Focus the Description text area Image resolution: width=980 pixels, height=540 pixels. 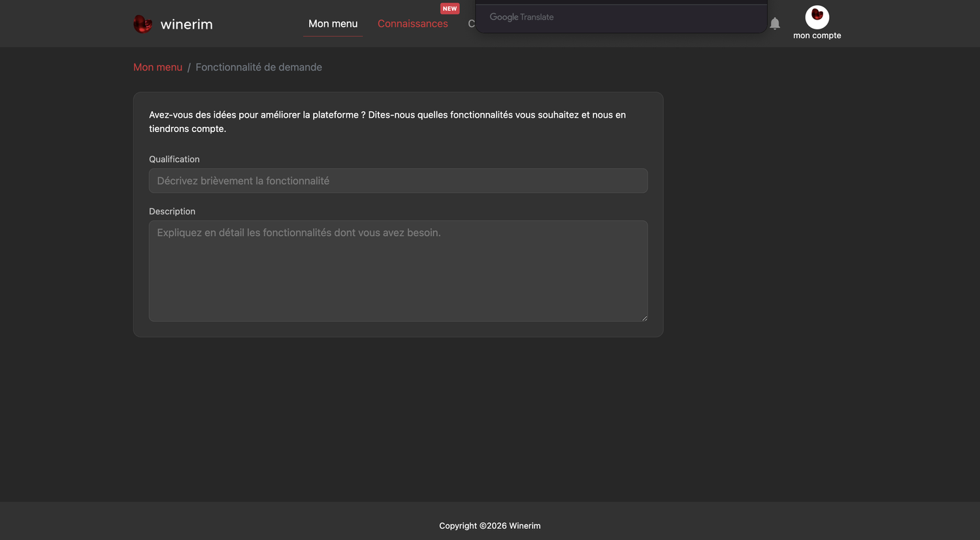(399, 271)
